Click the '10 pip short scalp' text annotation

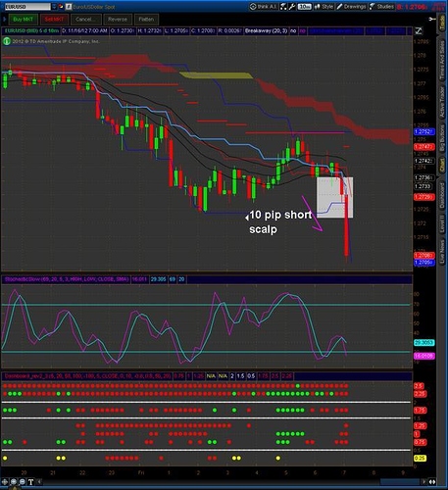(280, 221)
